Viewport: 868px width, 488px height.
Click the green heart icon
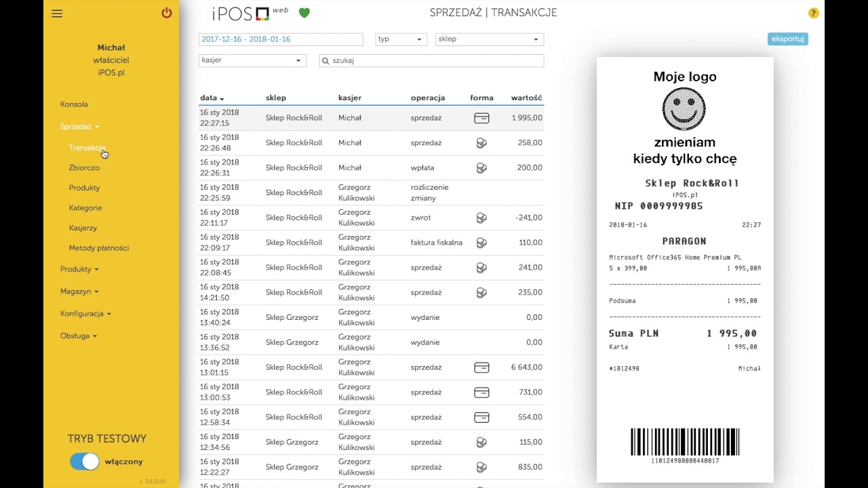point(304,13)
